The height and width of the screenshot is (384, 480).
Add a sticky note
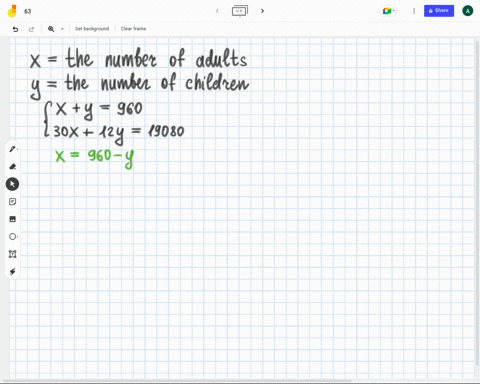[13, 202]
